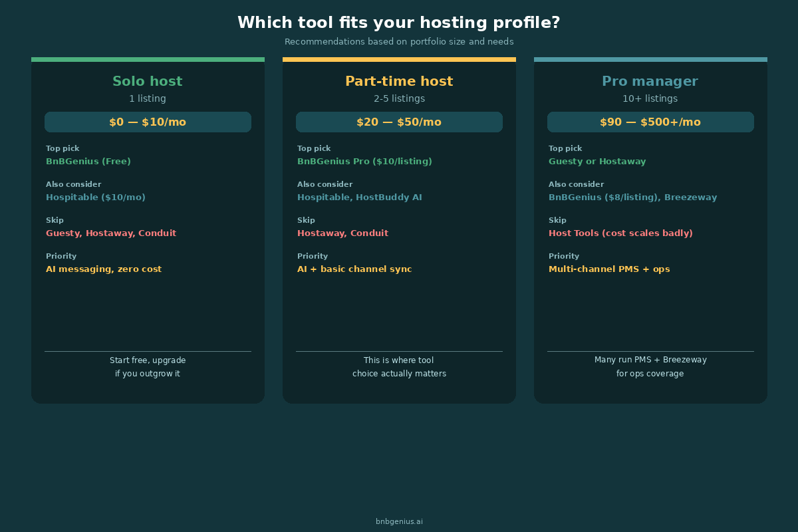Click the 'Which tool fits your hosting profile?' title
This screenshot has width=798, height=532.
coord(399,23)
